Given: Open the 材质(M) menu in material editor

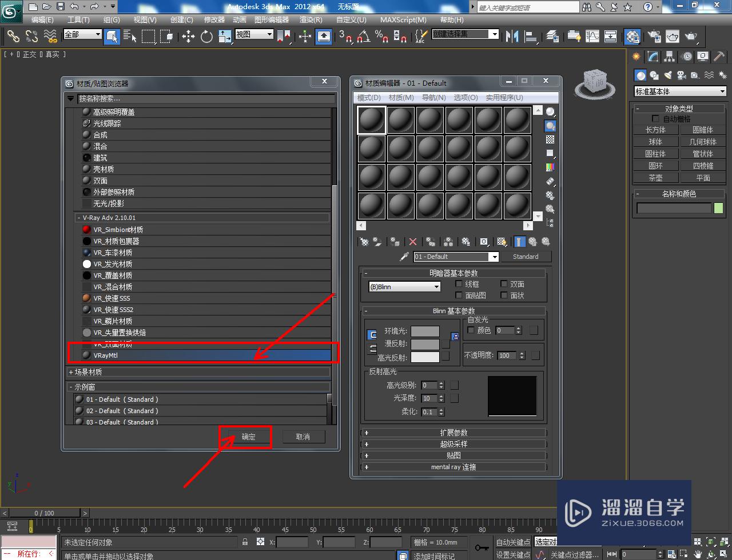Looking at the screenshot, I should (x=401, y=98).
